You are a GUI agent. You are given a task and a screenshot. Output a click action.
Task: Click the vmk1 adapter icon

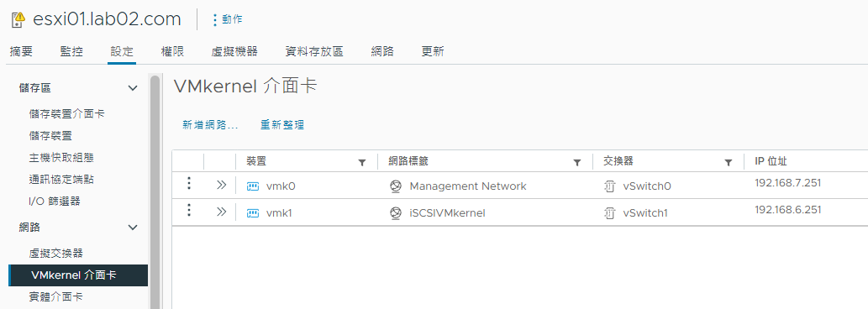[252, 212]
